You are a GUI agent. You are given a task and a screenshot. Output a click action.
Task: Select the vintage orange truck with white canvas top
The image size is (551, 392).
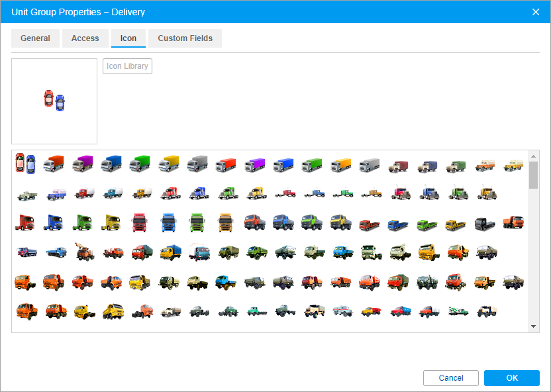tap(485, 166)
